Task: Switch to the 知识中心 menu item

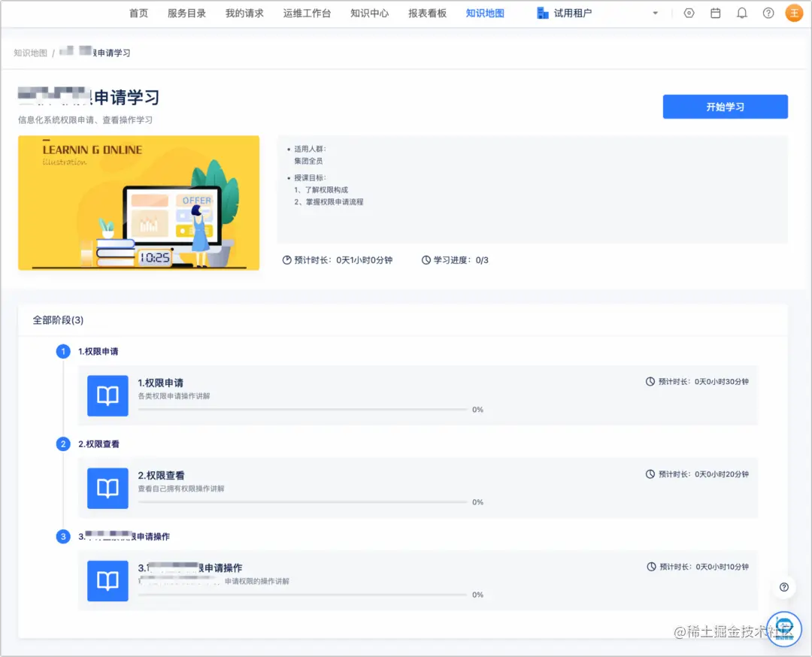Action: 369,13
